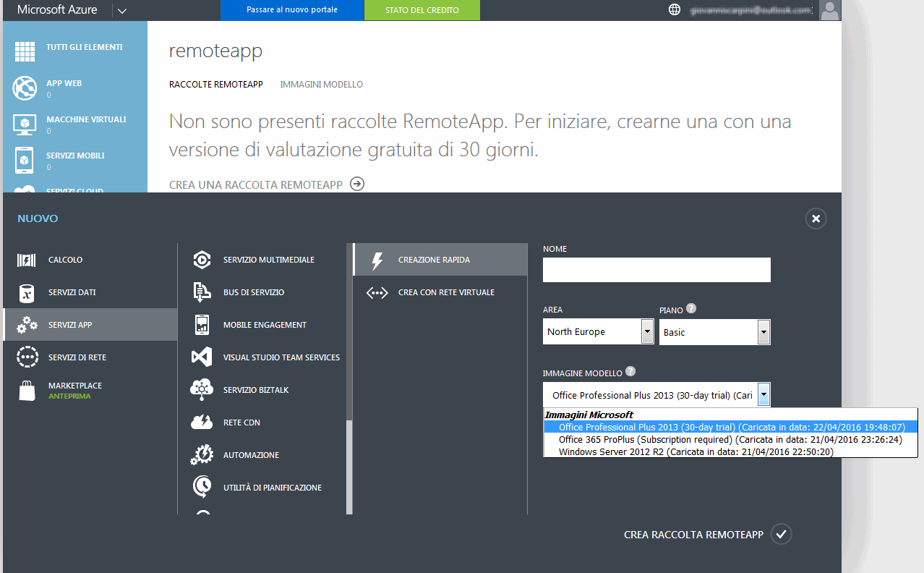This screenshot has width=924, height=573.
Task: Click the globe language icon in header
Action: 675,10
